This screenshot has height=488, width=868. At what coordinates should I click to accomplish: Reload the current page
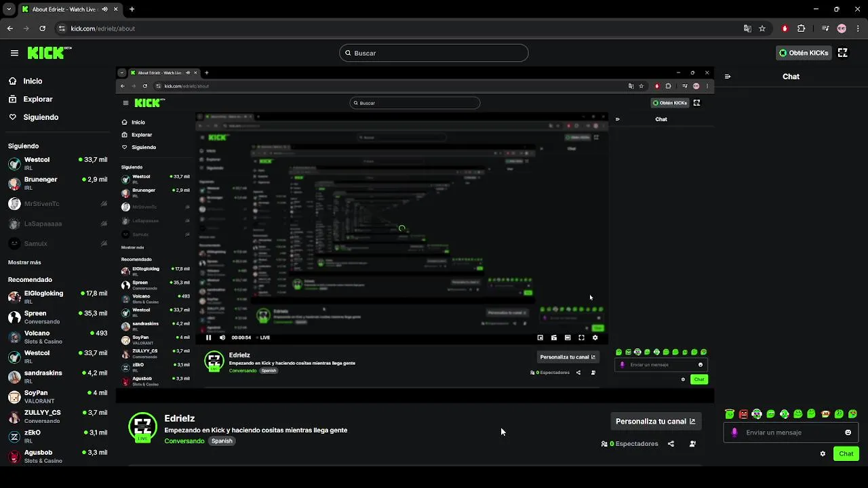click(42, 28)
